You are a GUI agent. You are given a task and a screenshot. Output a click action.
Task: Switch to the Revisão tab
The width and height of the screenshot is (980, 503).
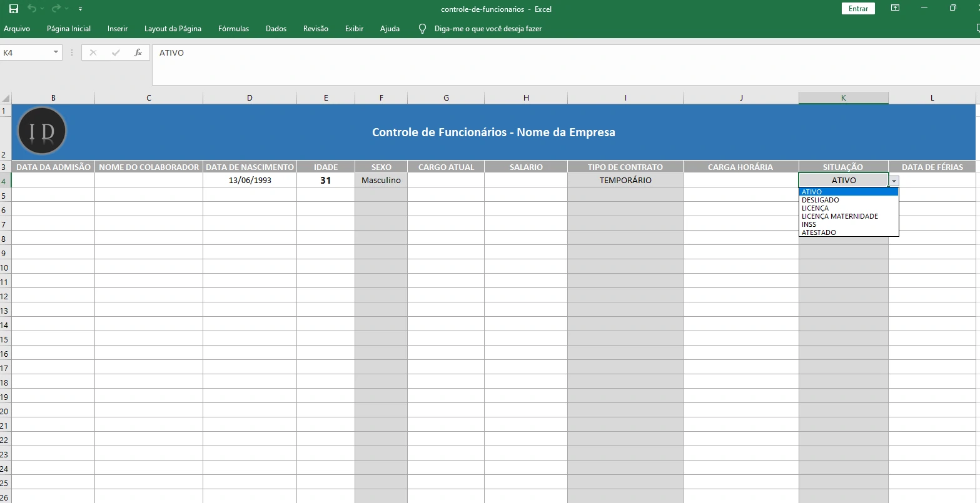[315, 28]
